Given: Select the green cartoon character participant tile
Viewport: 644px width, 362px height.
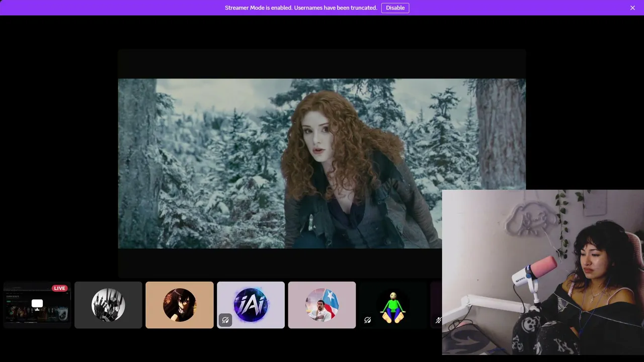Looking at the screenshot, I should pos(393,305).
